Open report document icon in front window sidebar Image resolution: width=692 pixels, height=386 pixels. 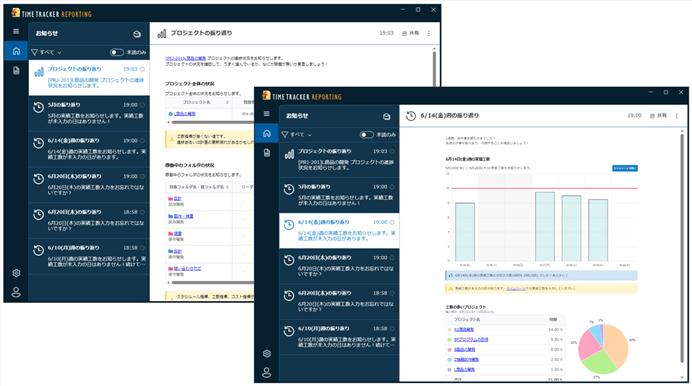click(x=267, y=153)
